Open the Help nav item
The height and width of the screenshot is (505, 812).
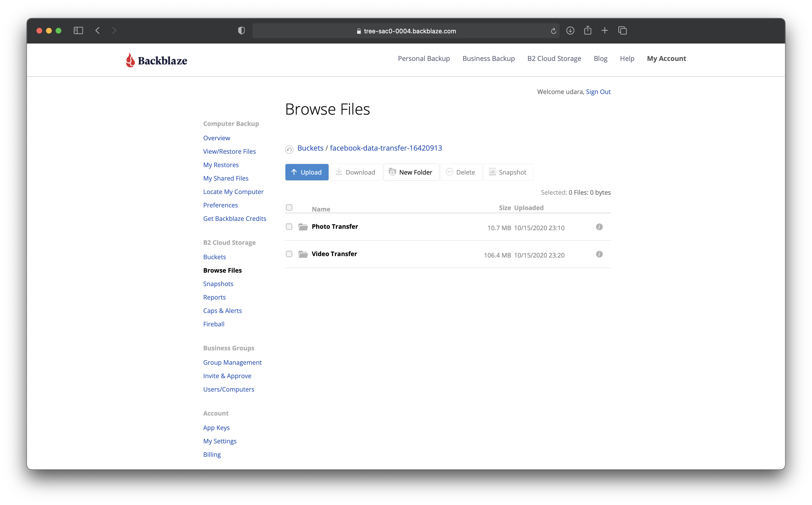click(x=627, y=59)
